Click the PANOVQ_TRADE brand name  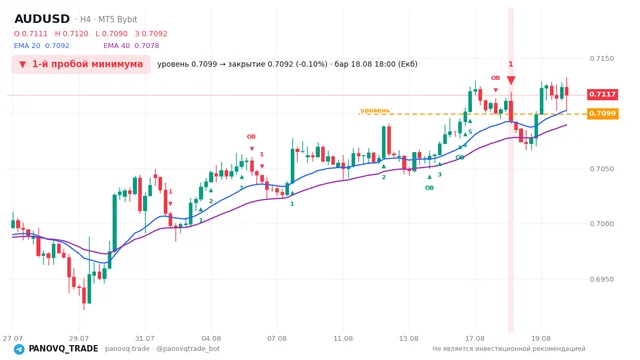(x=63, y=349)
